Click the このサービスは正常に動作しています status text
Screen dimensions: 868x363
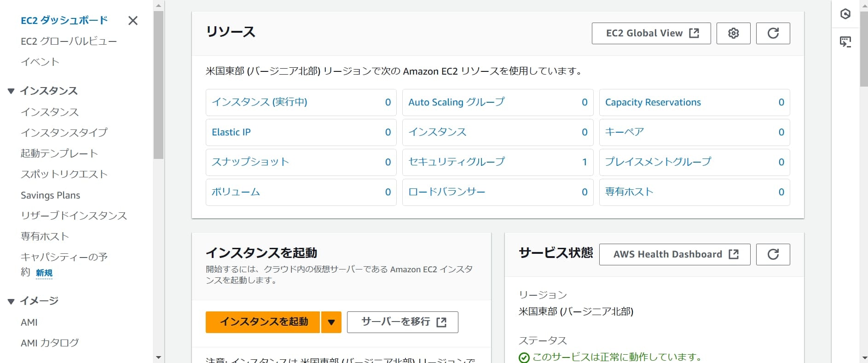pos(617,357)
